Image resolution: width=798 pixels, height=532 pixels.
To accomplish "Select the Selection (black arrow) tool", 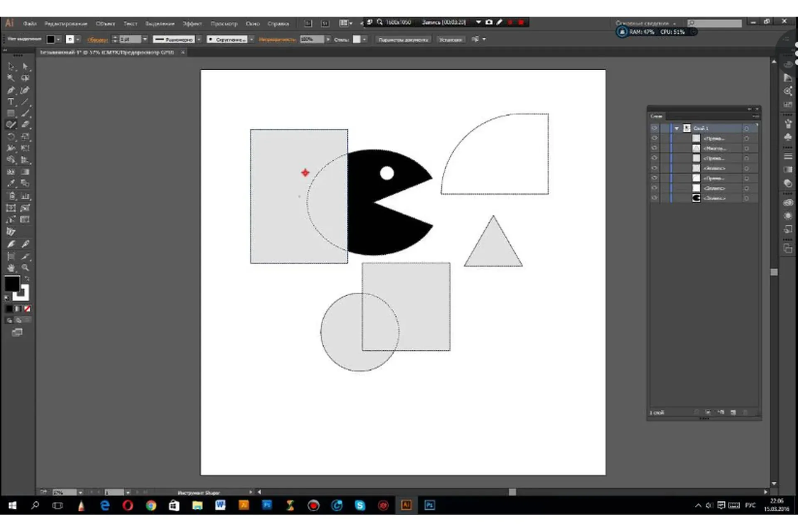I will pyautogui.click(x=11, y=66).
